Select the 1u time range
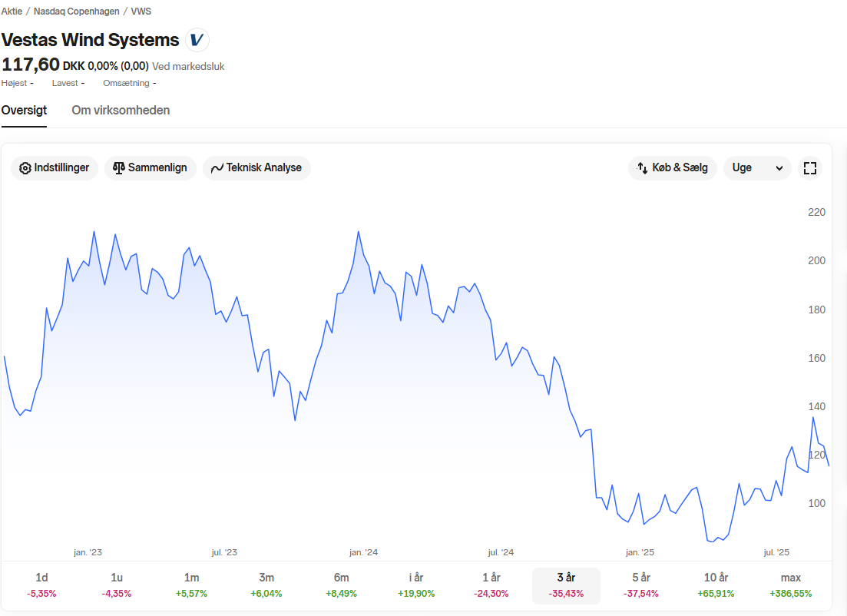847x616 pixels. click(117, 585)
